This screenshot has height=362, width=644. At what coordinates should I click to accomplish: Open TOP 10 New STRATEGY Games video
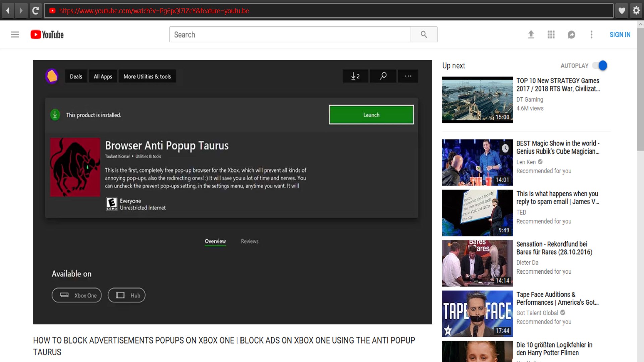(557, 85)
